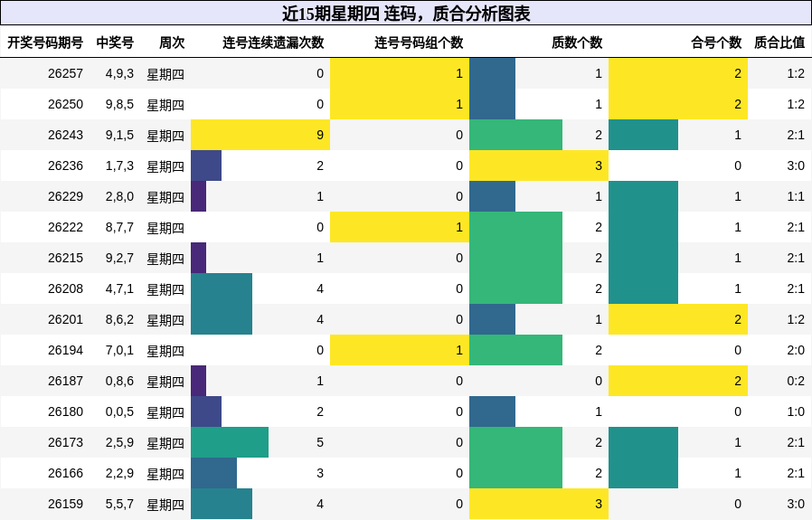Screen dimensions: 812x520
Task: Select winning numbers 8,6,2
Action: coord(119,319)
